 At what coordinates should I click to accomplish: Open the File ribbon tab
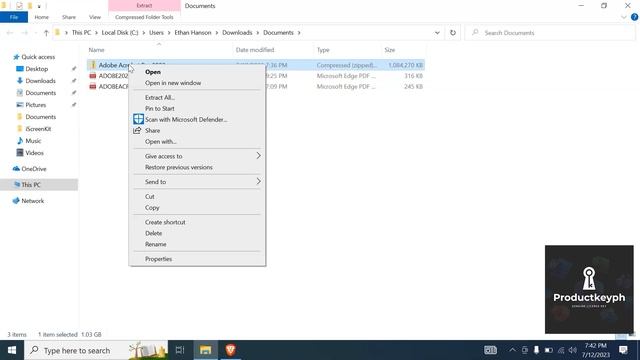tap(14, 17)
